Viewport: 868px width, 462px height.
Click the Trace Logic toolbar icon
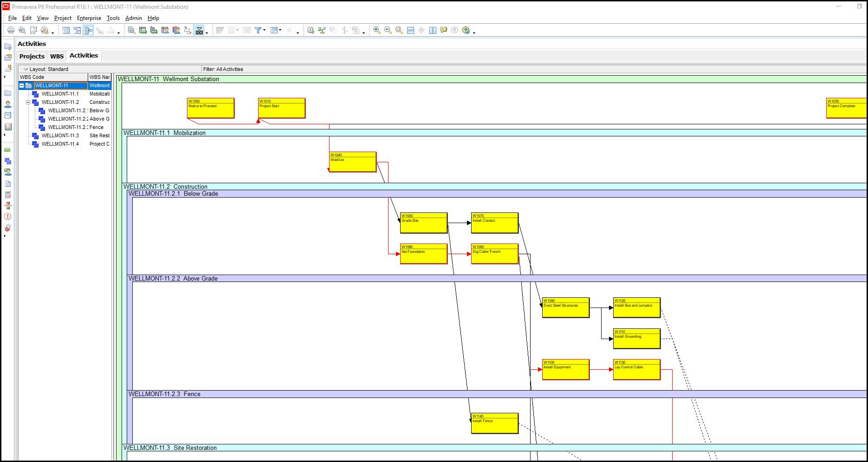pos(188,30)
